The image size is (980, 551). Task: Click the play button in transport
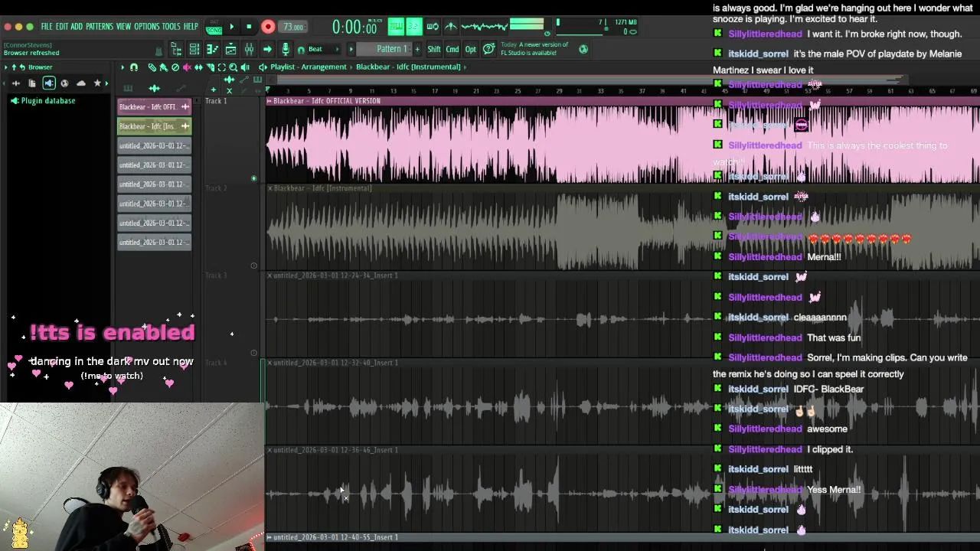[x=232, y=27]
